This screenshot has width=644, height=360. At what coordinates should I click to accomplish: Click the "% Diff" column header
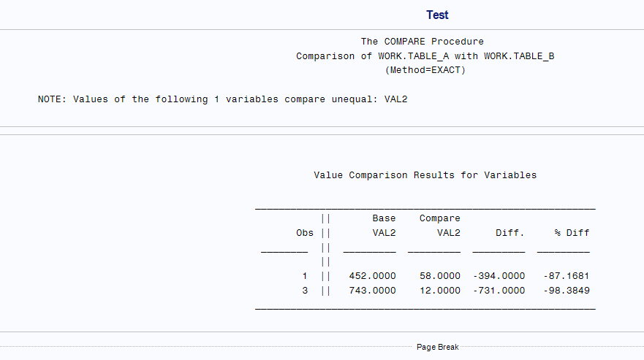point(571,233)
